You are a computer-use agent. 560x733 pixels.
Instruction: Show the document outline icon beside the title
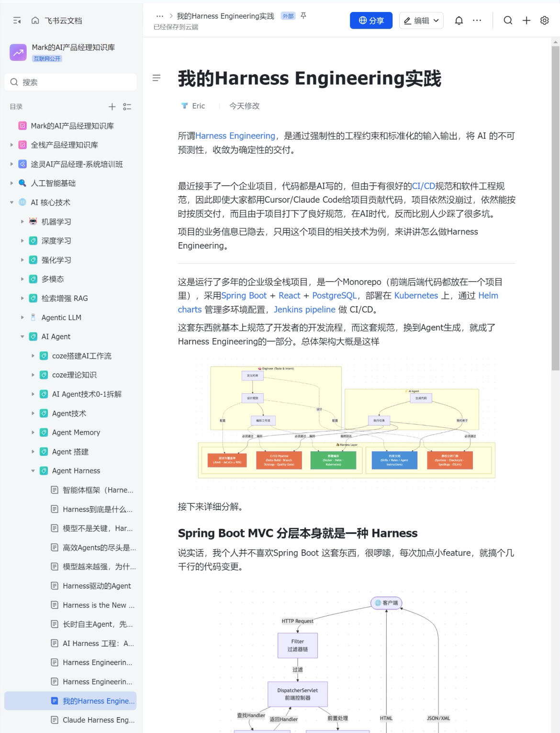tap(156, 78)
